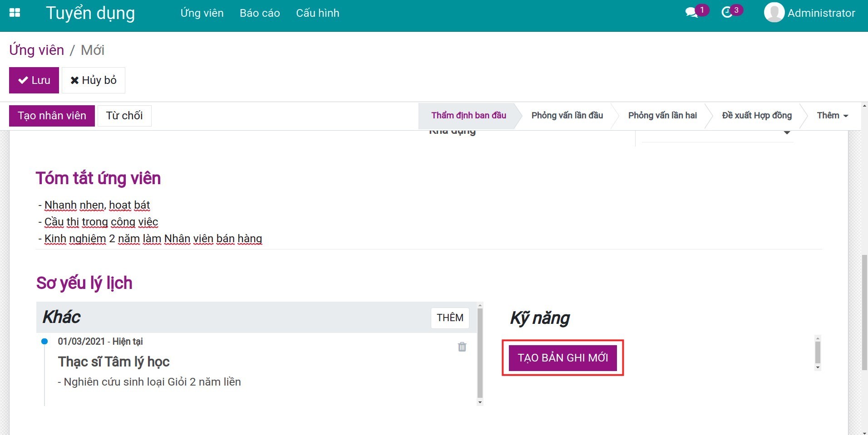Viewport: 868px width, 435px height.
Task: Discard changes with Hủy bỏ button
Action: coord(94,80)
